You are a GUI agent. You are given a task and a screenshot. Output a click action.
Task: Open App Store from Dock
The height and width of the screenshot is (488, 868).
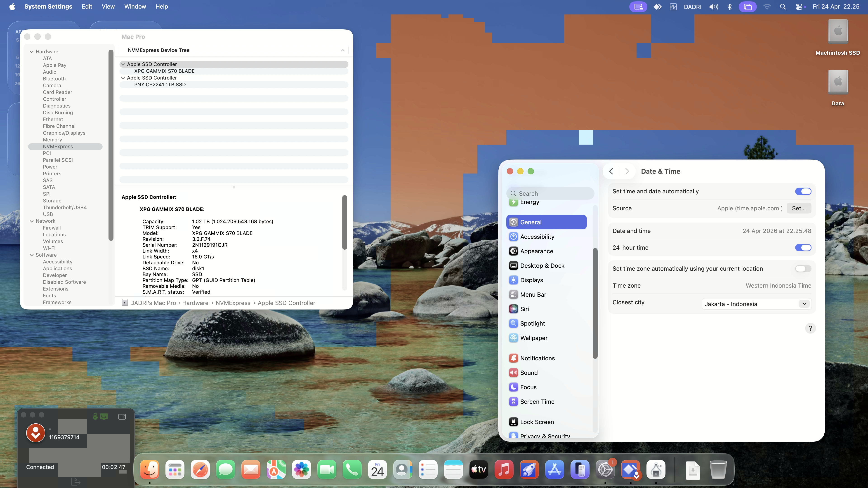click(x=555, y=469)
